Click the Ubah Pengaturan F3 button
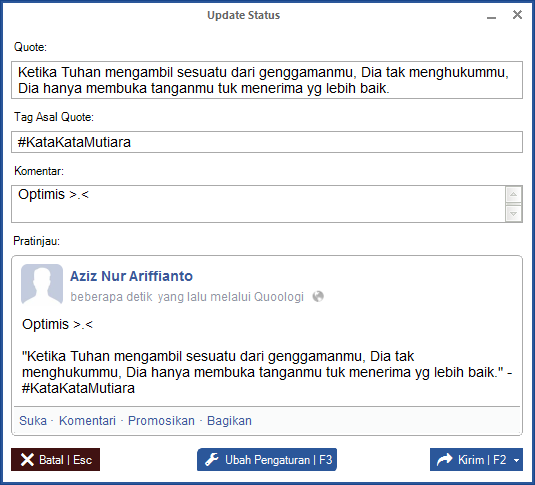This screenshot has width=535, height=485. tap(267, 460)
